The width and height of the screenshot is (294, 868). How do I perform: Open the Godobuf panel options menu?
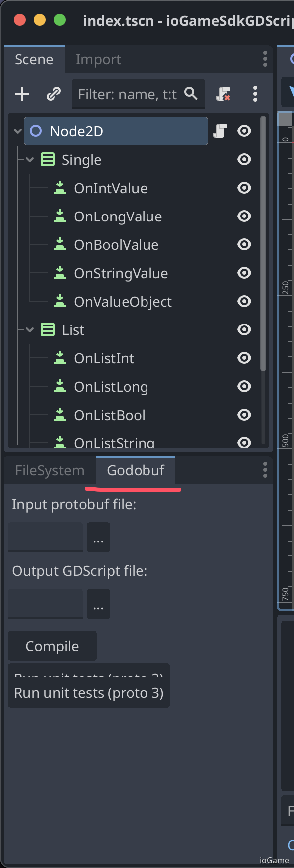265,470
